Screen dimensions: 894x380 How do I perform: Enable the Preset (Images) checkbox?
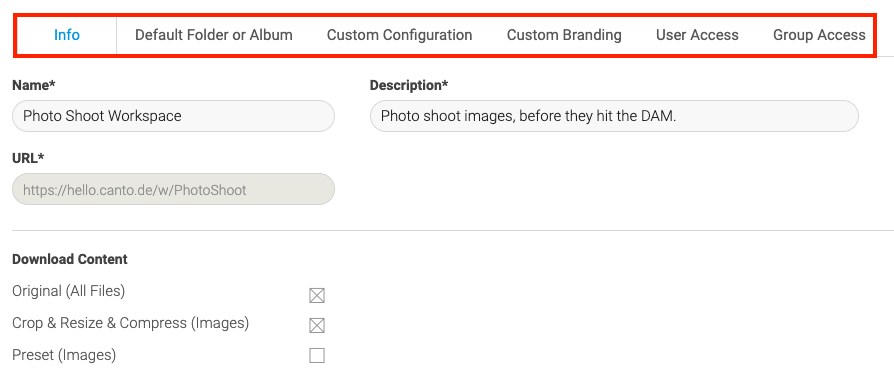click(x=317, y=356)
